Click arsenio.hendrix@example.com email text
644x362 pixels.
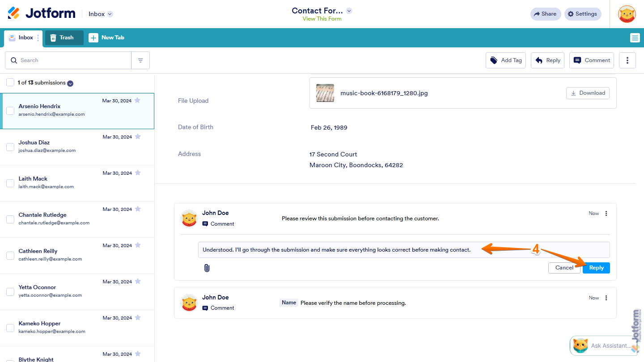pos(51,114)
